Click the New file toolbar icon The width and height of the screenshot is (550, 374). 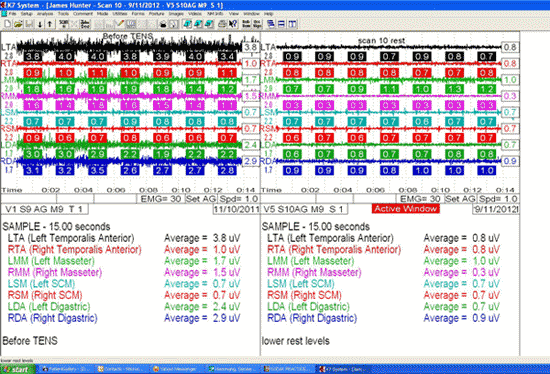(x=7, y=24)
